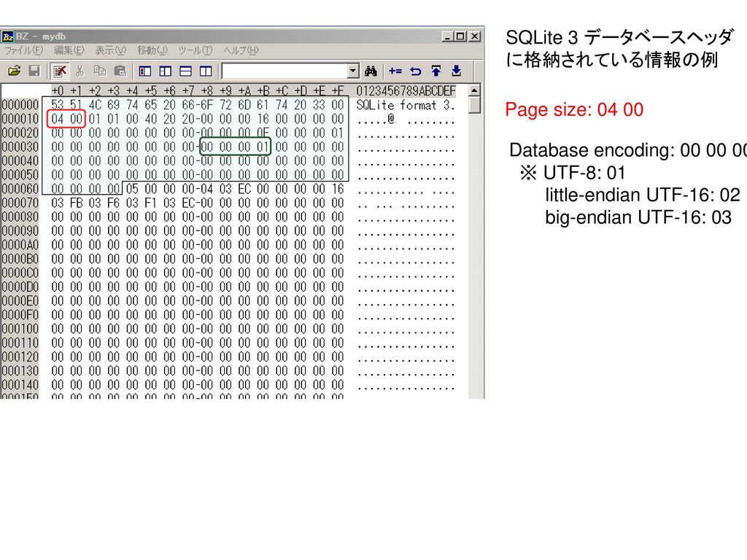Open a file with the folder icon
Viewport: 747px width, 560px height.
[15, 71]
